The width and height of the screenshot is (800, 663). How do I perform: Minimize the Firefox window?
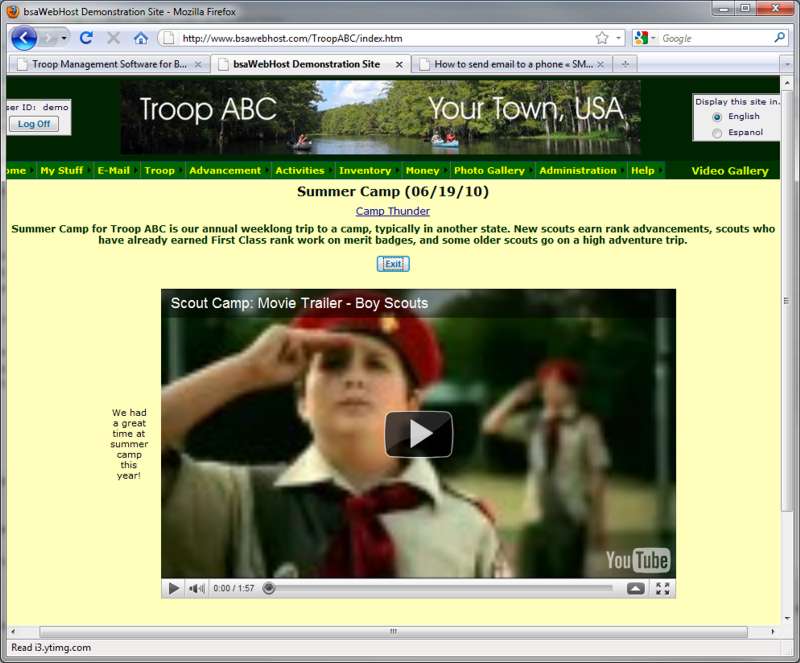(x=723, y=9)
